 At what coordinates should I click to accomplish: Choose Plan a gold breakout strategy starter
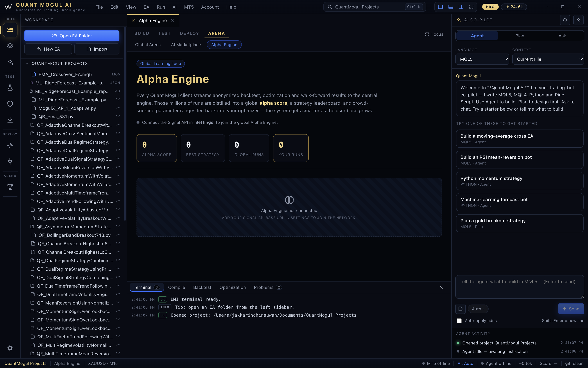pos(520,223)
